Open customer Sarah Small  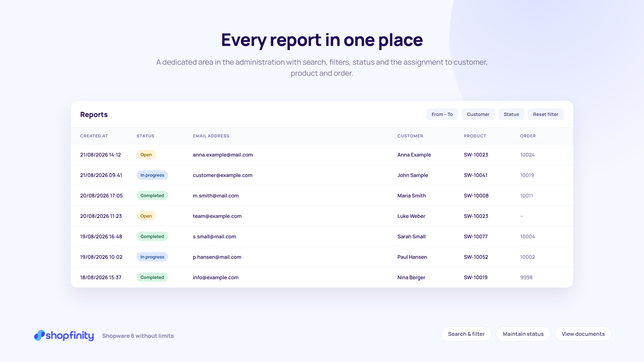412,237
